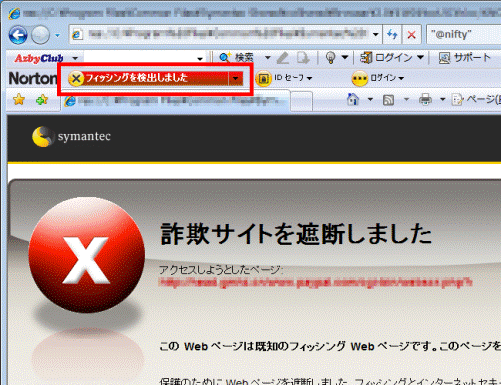Click the blocked red phishing URL text

(316, 283)
